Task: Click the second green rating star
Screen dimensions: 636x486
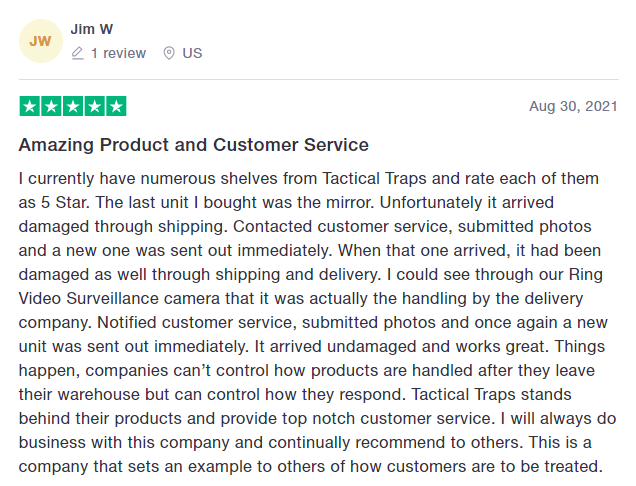Action: tap(51, 106)
